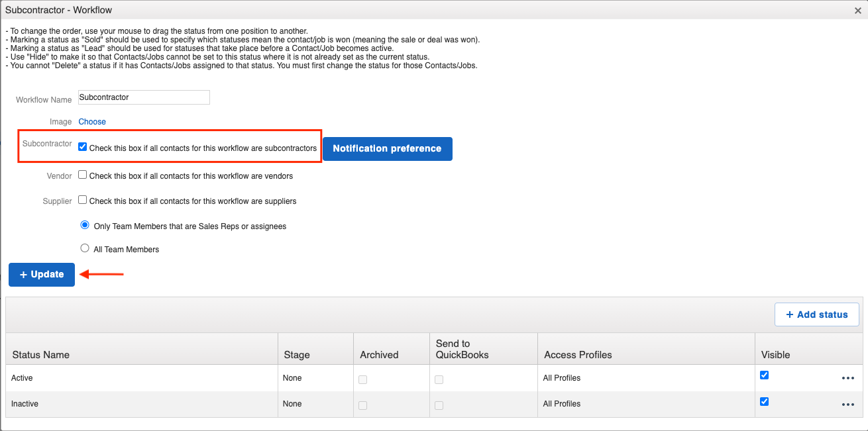This screenshot has height=431, width=868.
Task: Check the Supplier contacts checkbox
Action: [x=82, y=199]
